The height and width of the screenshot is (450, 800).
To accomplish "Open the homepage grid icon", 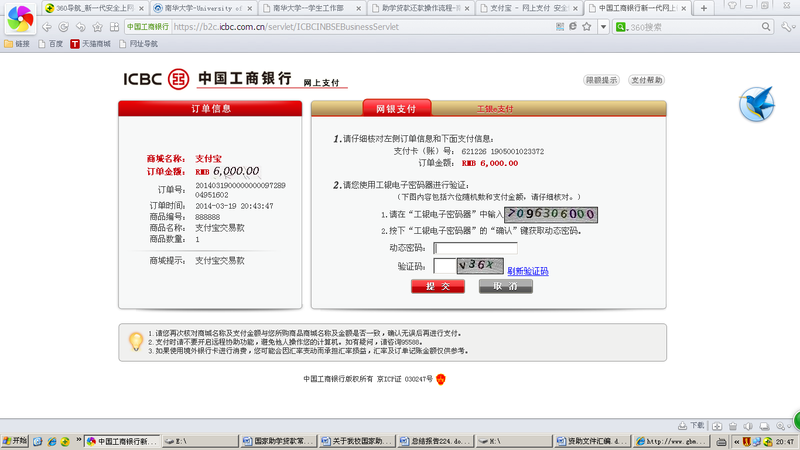I will coord(115,27).
